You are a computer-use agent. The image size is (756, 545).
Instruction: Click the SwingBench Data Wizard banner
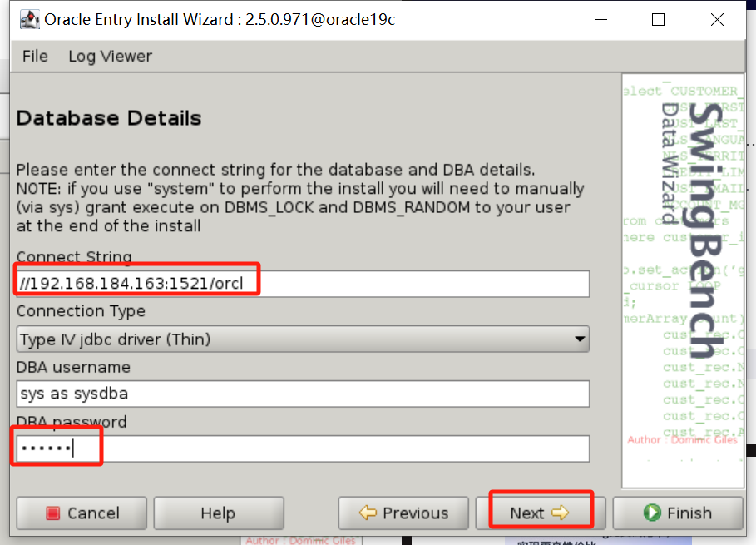(x=683, y=280)
